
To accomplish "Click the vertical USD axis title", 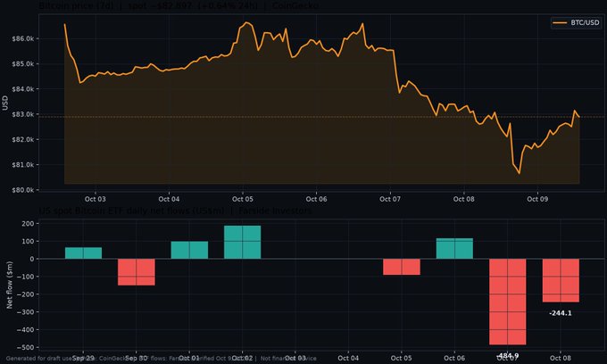I will coord(5,103).
